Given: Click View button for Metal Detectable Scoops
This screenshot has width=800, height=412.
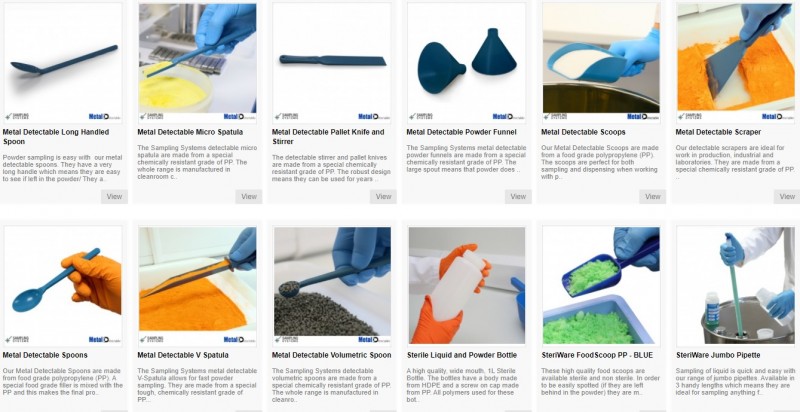Looking at the screenshot, I should tap(653, 196).
